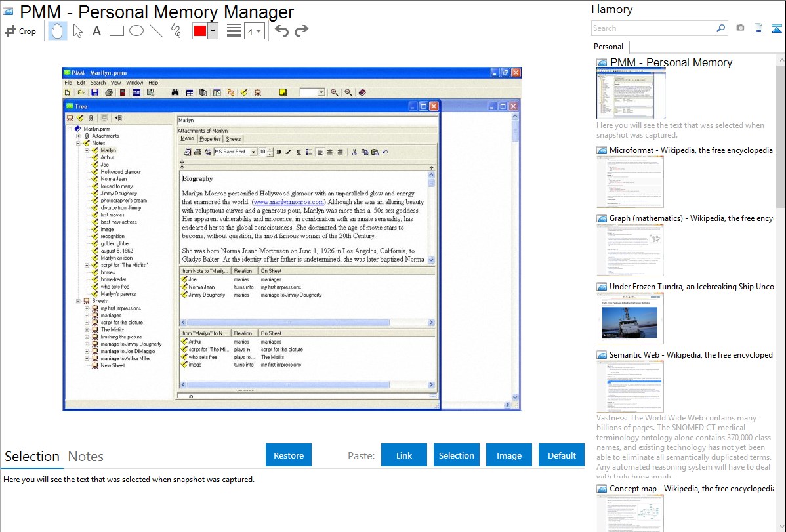The image size is (786, 532).
Task: Click the yellow sticky note icon in PMM
Action: [283, 92]
